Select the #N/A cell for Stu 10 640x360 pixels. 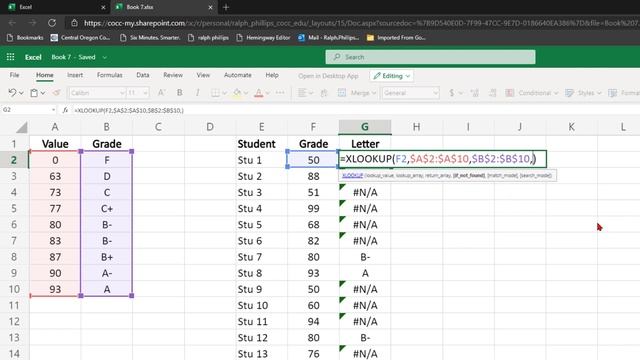click(x=365, y=306)
